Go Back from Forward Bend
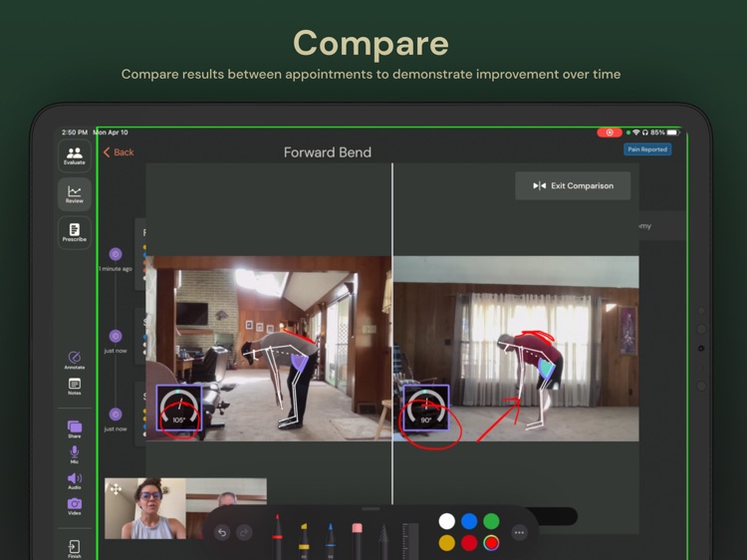This screenshot has width=747, height=560. (x=119, y=152)
